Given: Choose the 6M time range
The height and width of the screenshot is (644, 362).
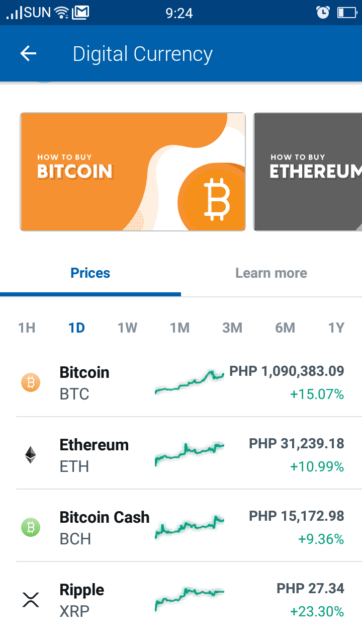Looking at the screenshot, I should pyautogui.click(x=285, y=328).
